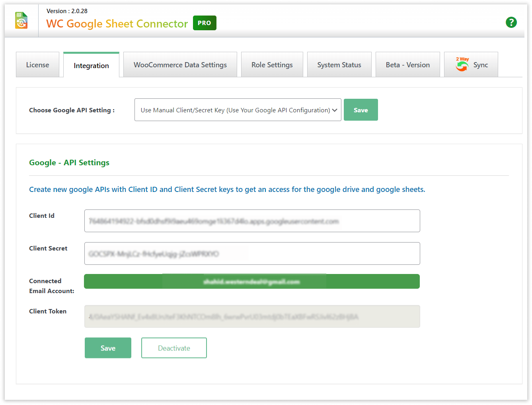Open the Choose Google API Setting dropdown
The height and width of the screenshot is (405, 532).
coord(238,110)
